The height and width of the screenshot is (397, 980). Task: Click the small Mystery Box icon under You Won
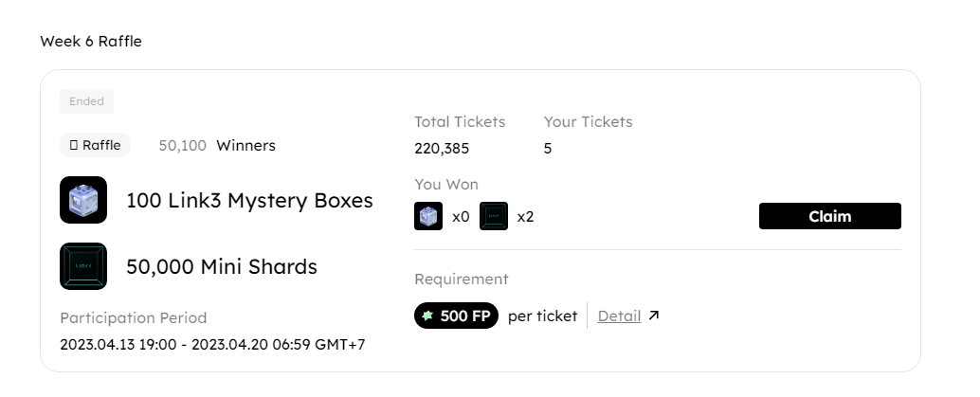pyautogui.click(x=428, y=216)
